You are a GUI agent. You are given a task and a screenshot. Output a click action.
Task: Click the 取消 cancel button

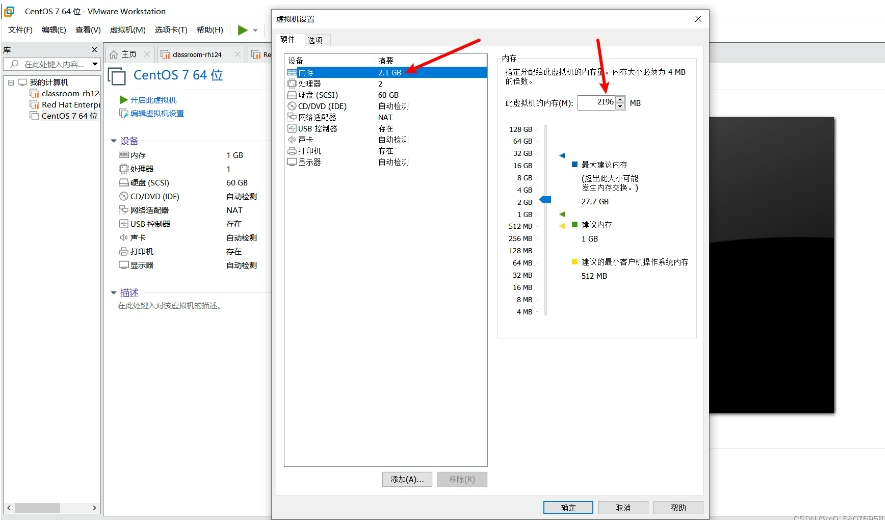[623, 508]
